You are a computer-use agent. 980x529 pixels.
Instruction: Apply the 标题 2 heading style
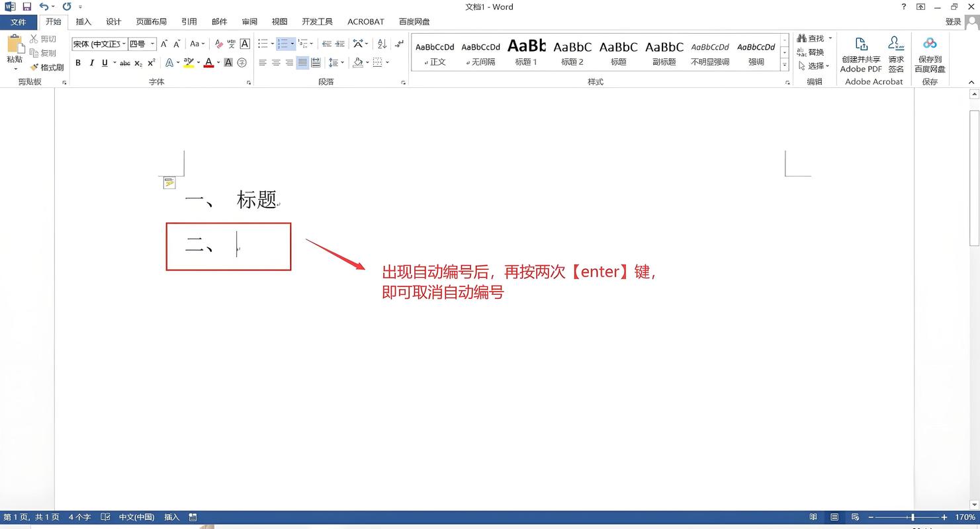point(572,53)
